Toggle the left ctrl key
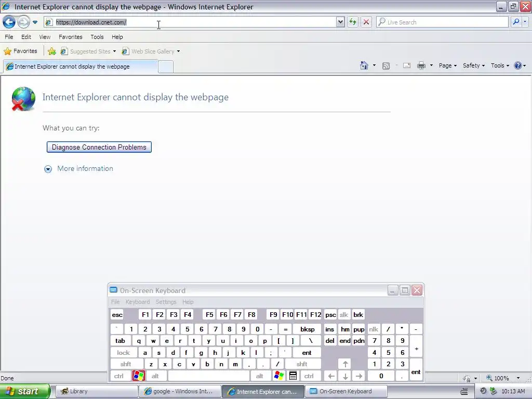Viewport: 532px width, 399px height. point(119,376)
